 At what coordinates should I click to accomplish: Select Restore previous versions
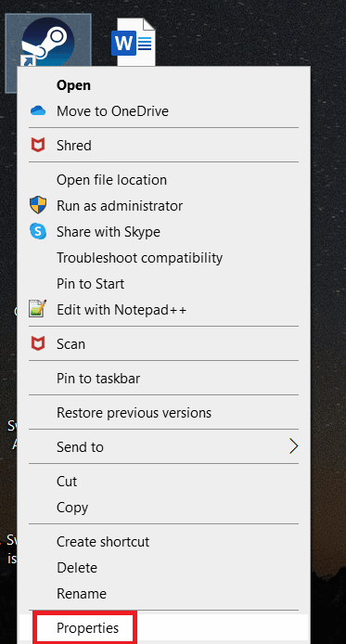[x=134, y=412]
